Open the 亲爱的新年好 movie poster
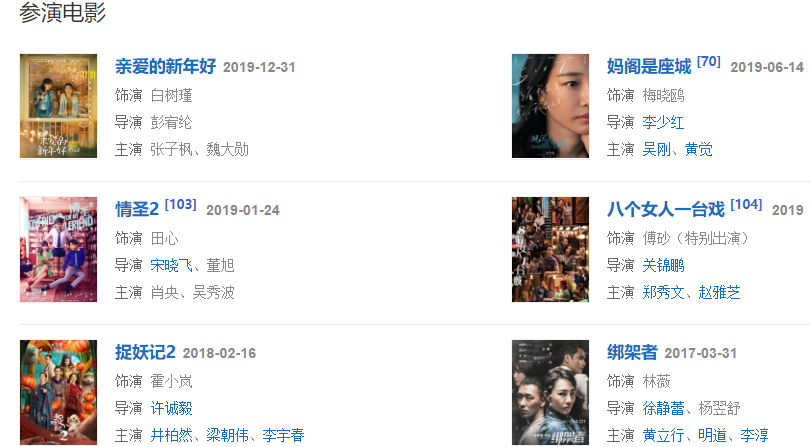The image size is (811, 447). pyautogui.click(x=58, y=106)
